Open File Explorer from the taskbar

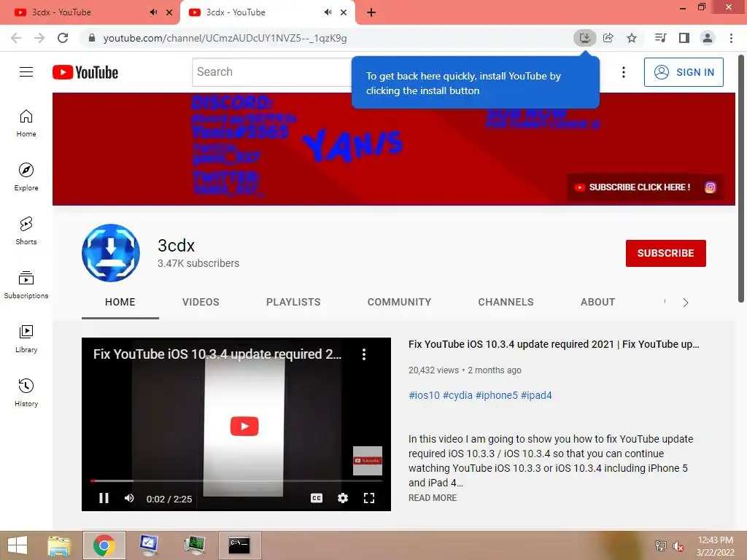pos(59,545)
